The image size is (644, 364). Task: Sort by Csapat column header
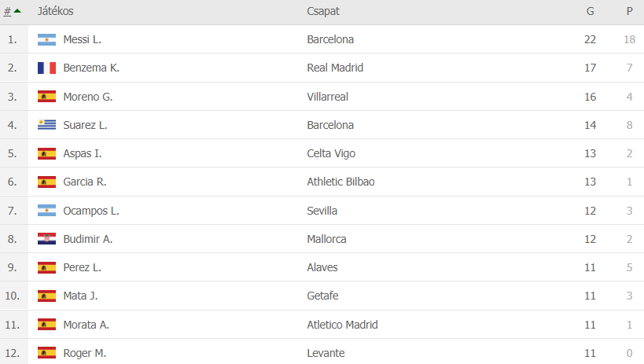(323, 12)
